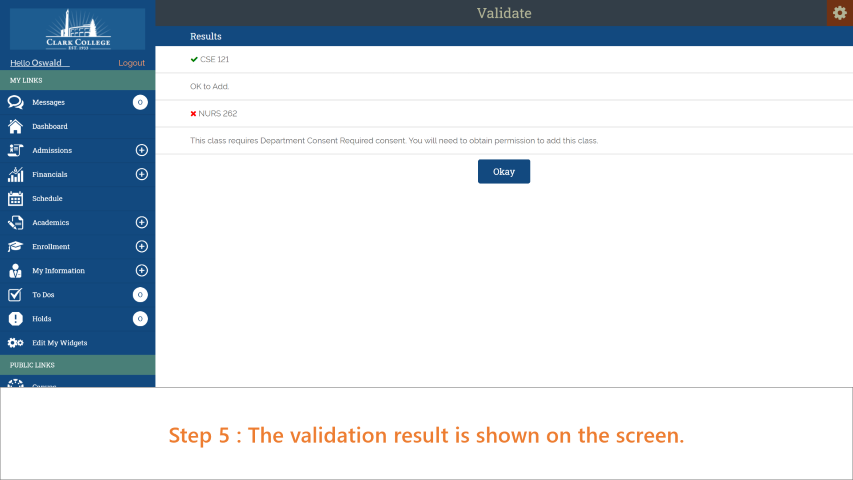Expand My Information plus button
This screenshot has height=480, width=853.
pos(141,270)
